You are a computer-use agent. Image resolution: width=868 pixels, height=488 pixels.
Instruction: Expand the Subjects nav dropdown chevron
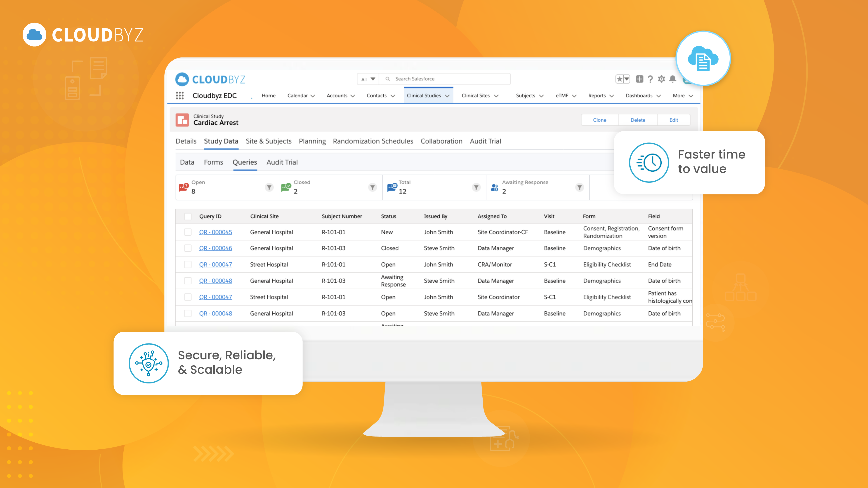point(542,96)
